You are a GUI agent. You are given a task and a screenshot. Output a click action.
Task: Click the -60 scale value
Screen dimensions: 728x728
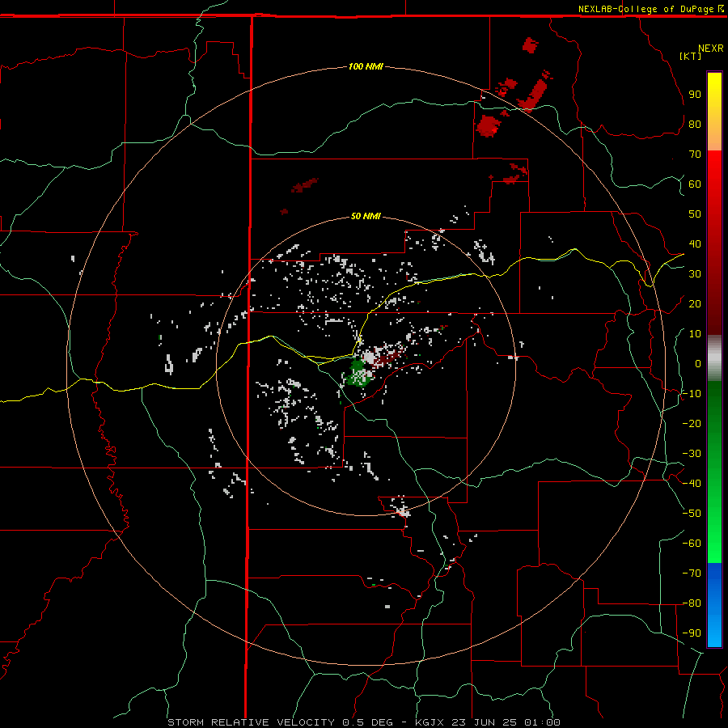click(x=692, y=544)
